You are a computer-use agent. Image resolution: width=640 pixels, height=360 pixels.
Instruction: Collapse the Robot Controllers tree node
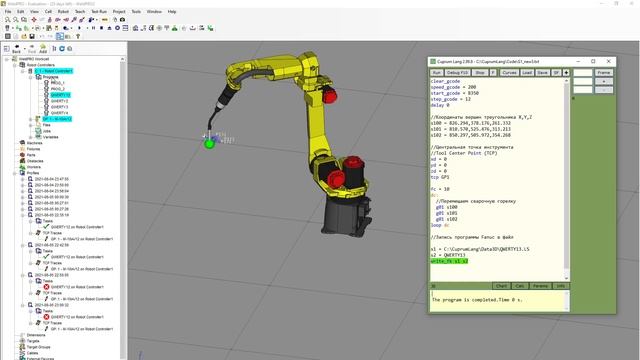click(x=15, y=65)
